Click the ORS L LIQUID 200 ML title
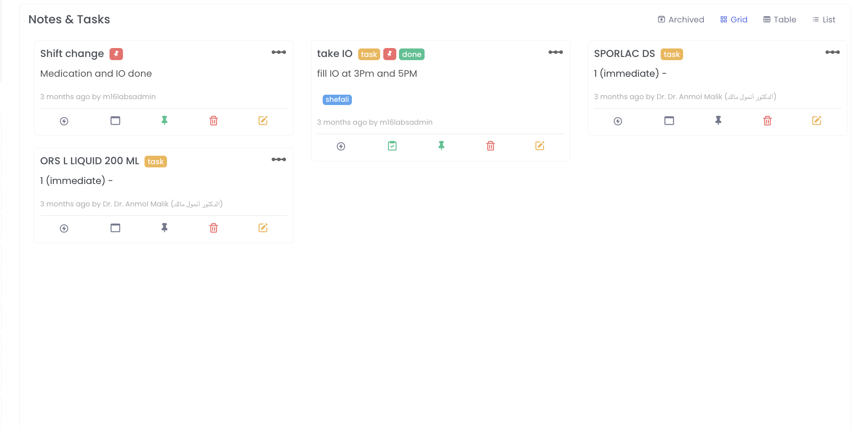 click(x=90, y=161)
